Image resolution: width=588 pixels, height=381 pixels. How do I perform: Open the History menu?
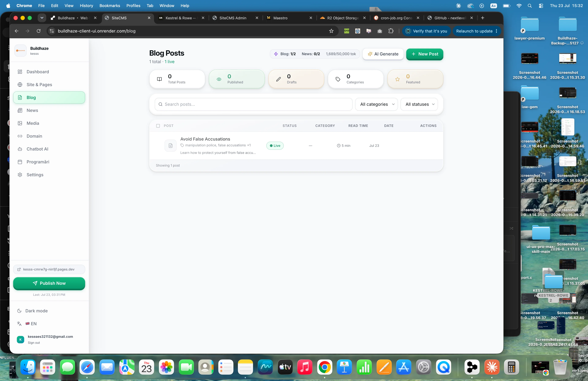click(86, 5)
